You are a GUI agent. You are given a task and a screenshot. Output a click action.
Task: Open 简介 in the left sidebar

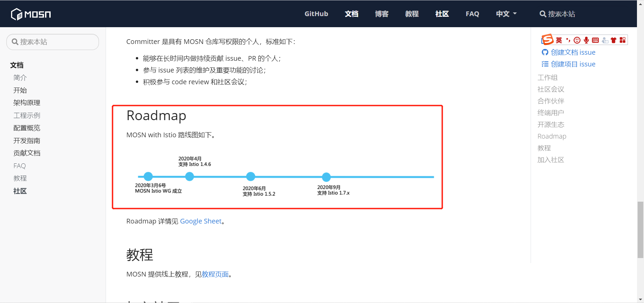(x=20, y=78)
